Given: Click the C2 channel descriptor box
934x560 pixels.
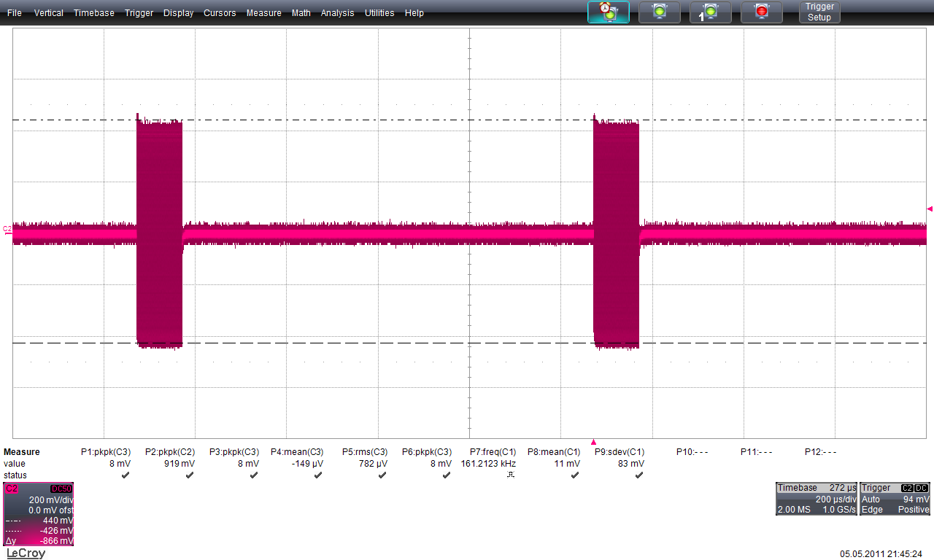Looking at the screenshot, I should pyautogui.click(x=39, y=514).
